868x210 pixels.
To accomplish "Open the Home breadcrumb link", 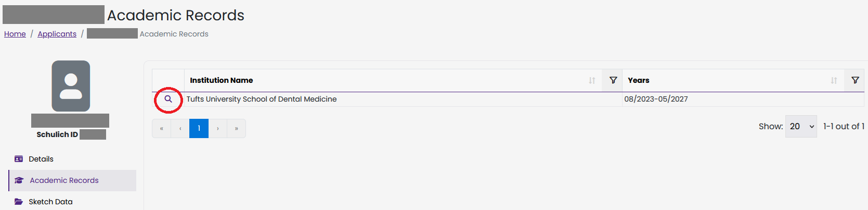I will (15, 34).
